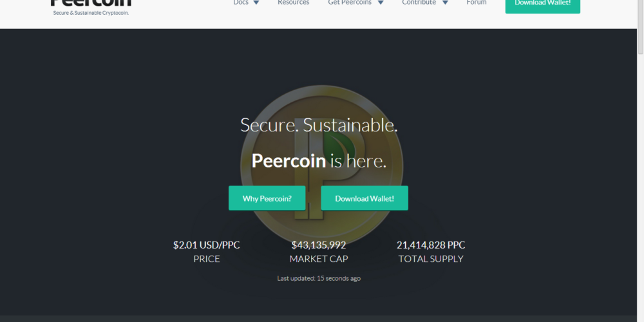Image resolution: width=644 pixels, height=322 pixels.
Task: Click the $43,135,992 market cap figure
Action: 319,245
